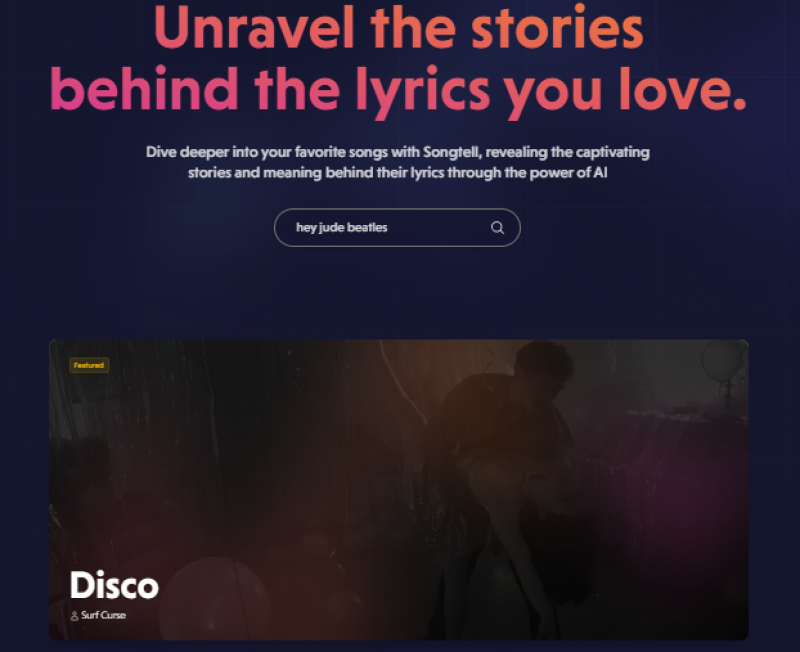Open the Disco song title
The height and width of the screenshot is (652, 800).
pyautogui.click(x=114, y=585)
